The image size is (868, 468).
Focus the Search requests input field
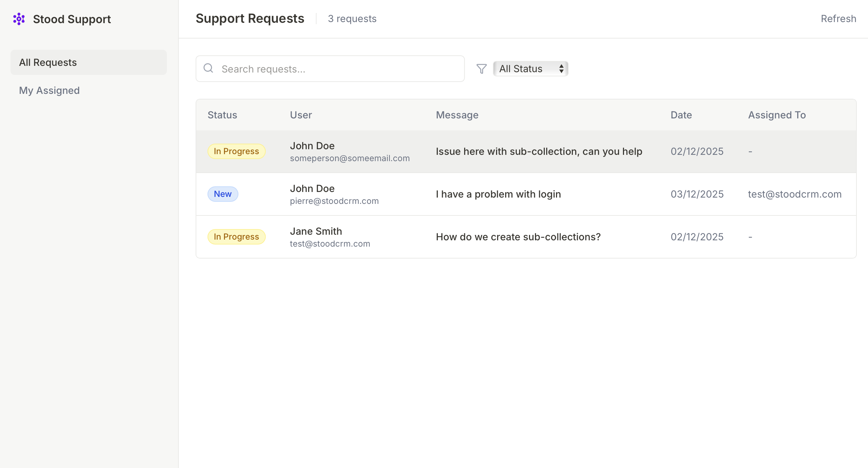[337, 69]
